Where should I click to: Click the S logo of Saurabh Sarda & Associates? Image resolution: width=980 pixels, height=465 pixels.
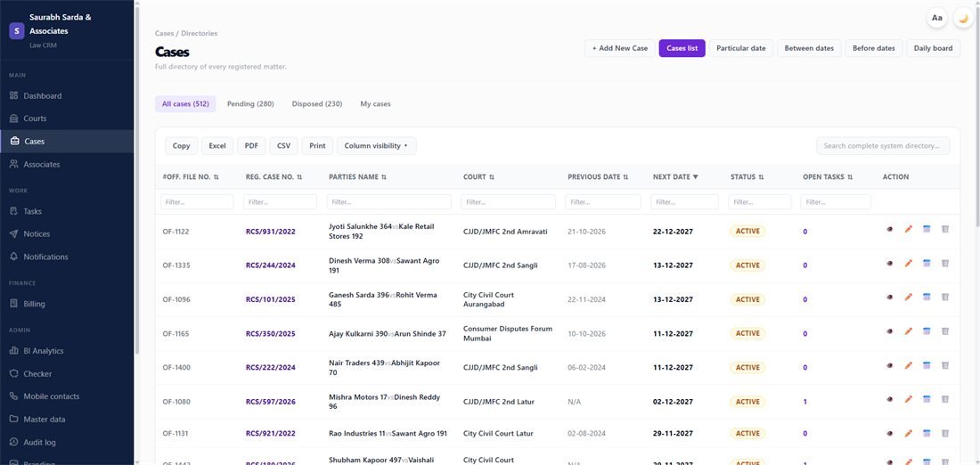[x=17, y=30]
